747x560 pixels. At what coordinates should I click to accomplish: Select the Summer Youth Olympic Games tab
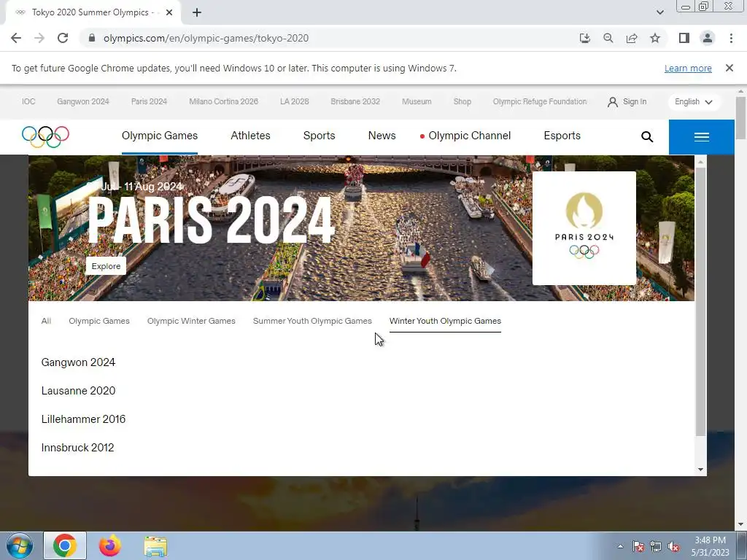312,321
